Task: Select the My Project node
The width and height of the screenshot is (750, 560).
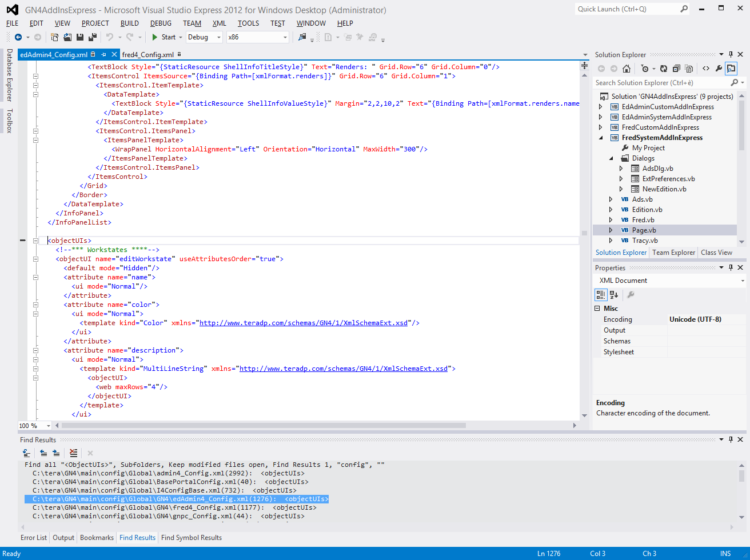Action: (648, 148)
